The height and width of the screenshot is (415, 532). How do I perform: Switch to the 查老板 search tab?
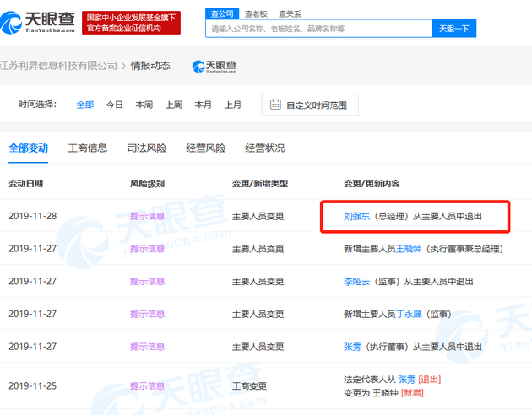(256, 14)
